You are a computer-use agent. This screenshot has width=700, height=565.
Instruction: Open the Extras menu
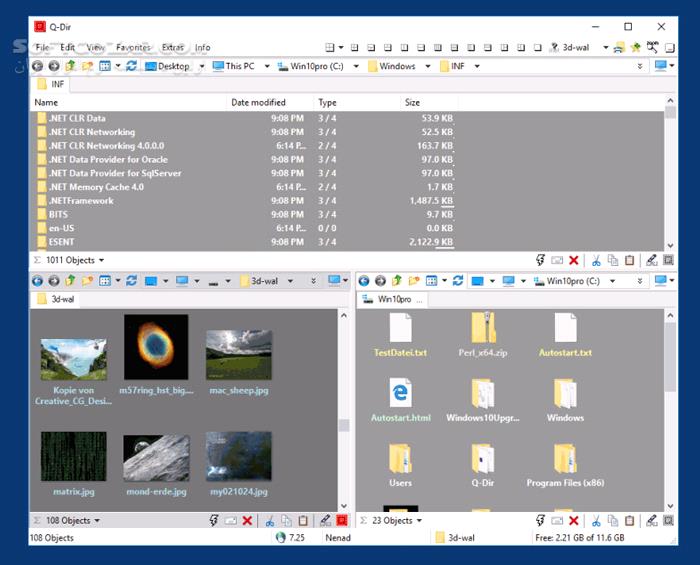(173, 47)
